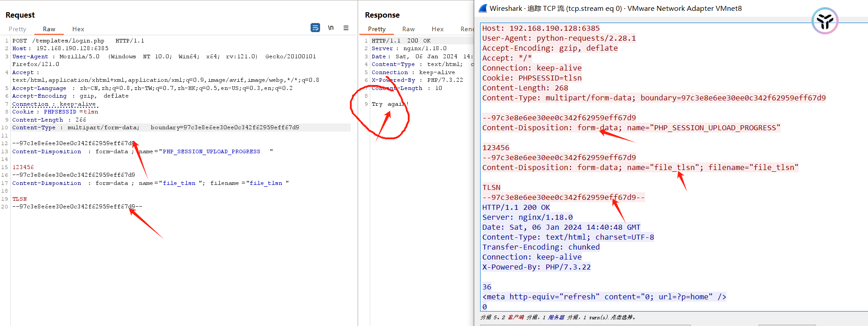The image size is (868, 326).
Task: Click Accept-Encoding gzip line in Request panel
Action: (x=71, y=96)
